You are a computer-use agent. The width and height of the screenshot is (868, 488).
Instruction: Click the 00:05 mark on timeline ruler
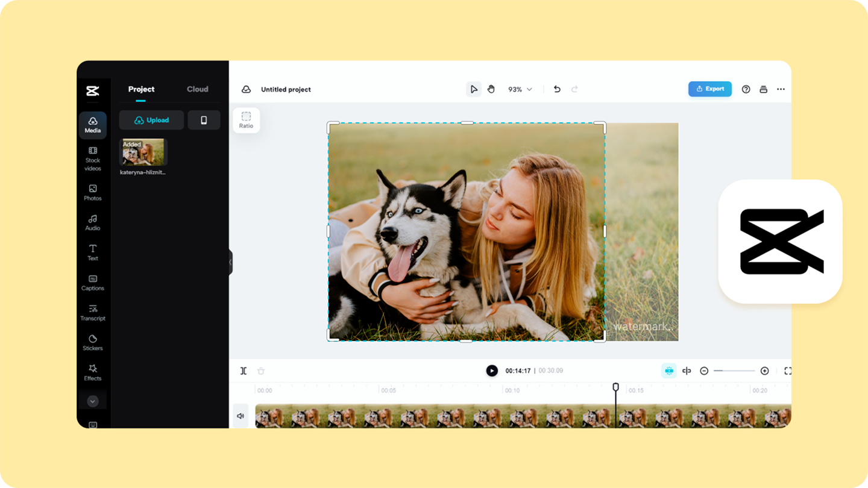[388, 390]
